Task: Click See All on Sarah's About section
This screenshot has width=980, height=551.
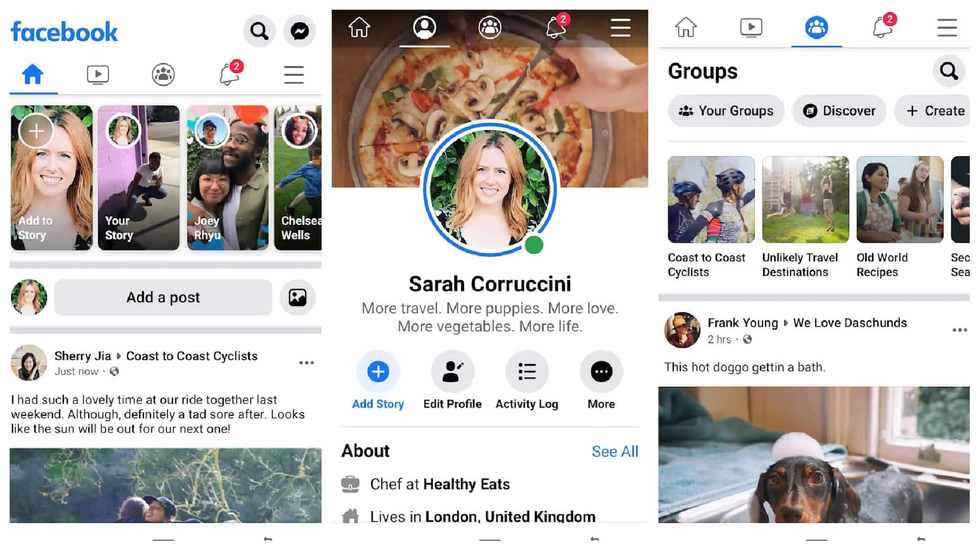Action: (x=615, y=450)
